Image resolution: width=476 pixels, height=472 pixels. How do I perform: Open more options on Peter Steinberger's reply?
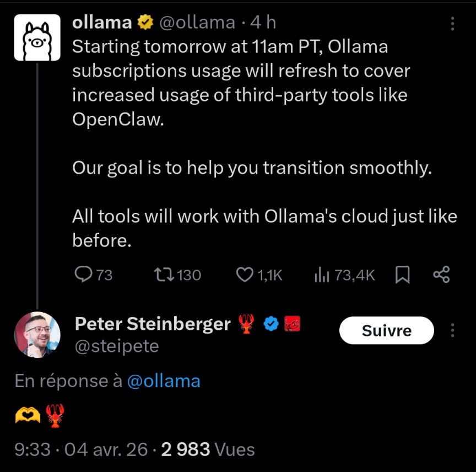[452, 330]
